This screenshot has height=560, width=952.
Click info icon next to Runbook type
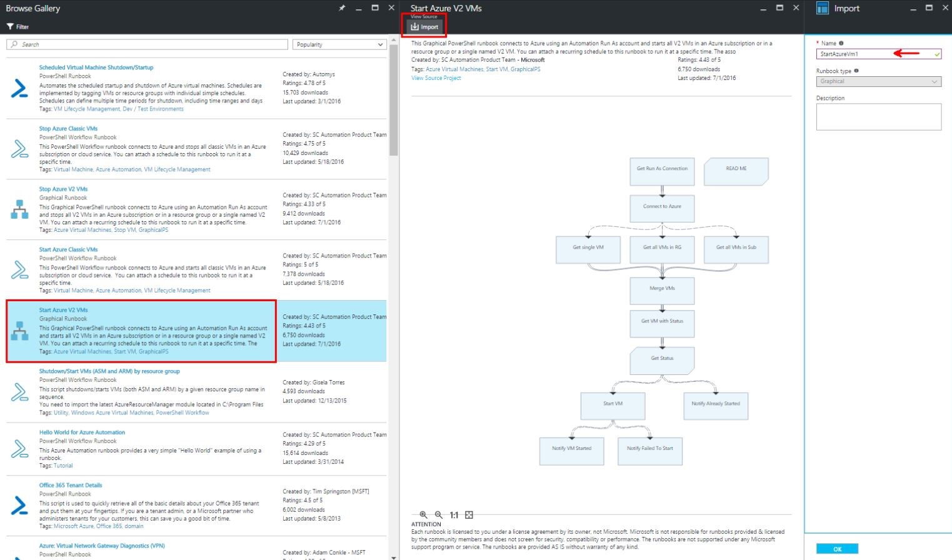[856, 71]
